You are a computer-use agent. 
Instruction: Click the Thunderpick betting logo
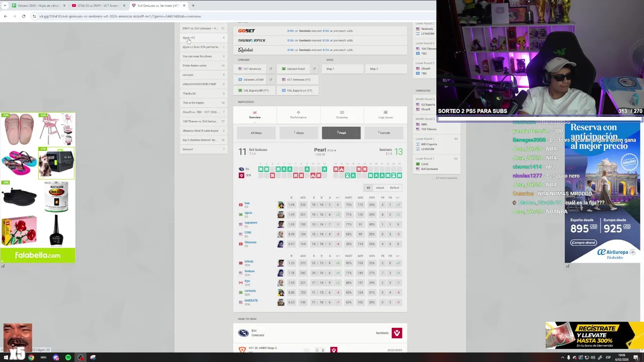point(252,40)
